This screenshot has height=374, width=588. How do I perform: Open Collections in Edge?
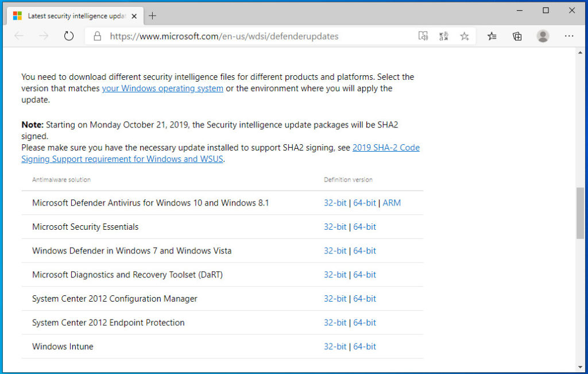click(x=517, y=36)
